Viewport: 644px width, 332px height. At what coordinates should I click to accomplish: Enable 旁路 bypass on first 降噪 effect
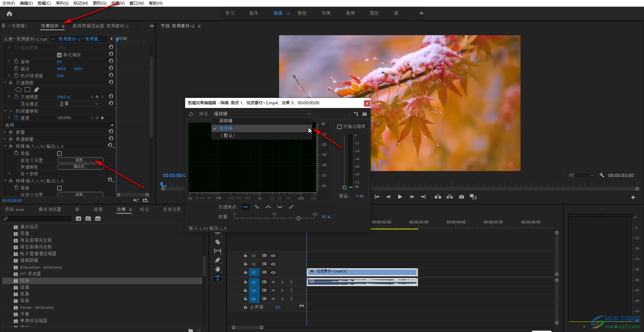coord(59,154)
